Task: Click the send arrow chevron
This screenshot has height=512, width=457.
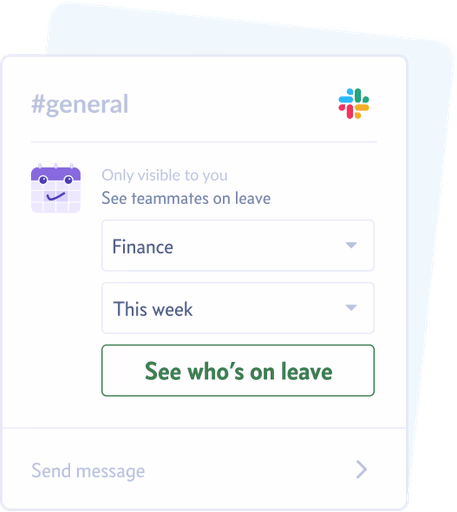Action: [361, 469]
